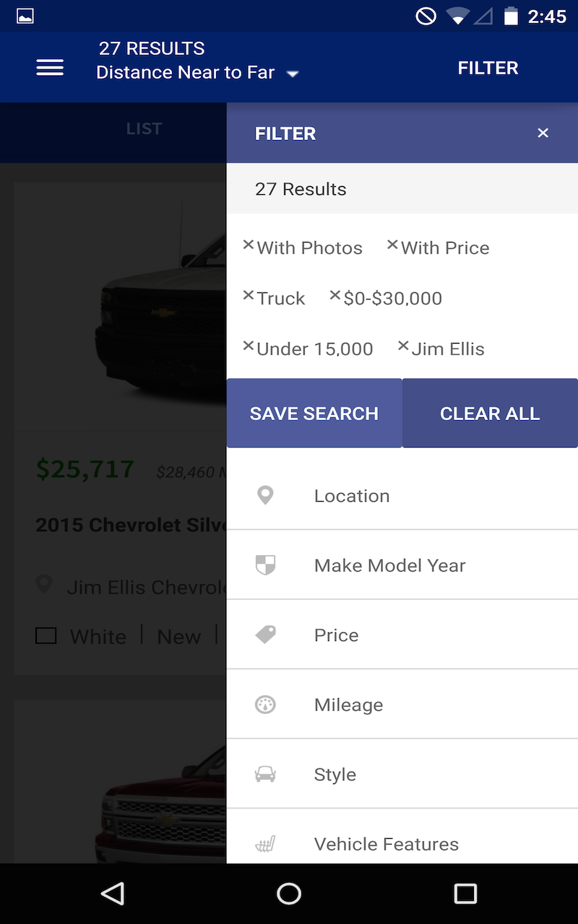Tap the car icon next to Style

pos(265,774)
